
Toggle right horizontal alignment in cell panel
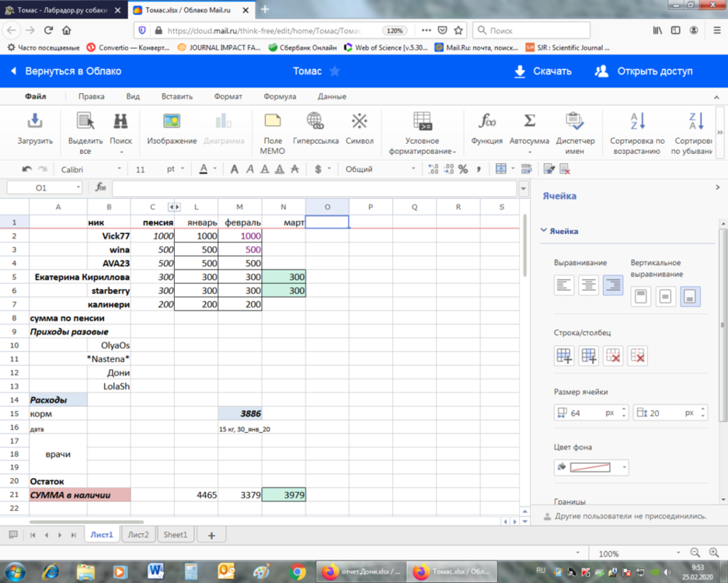(x=612, y=285)
